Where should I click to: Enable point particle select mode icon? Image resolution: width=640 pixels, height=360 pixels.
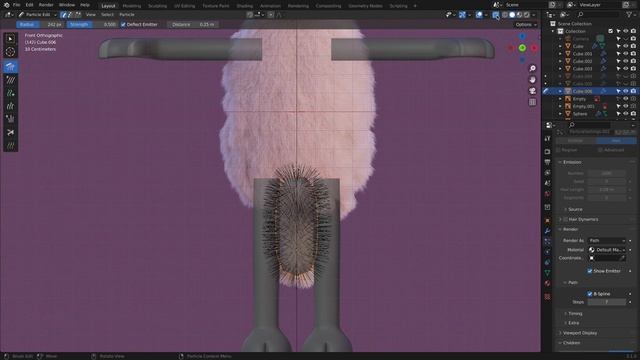[x=71, y=15]
